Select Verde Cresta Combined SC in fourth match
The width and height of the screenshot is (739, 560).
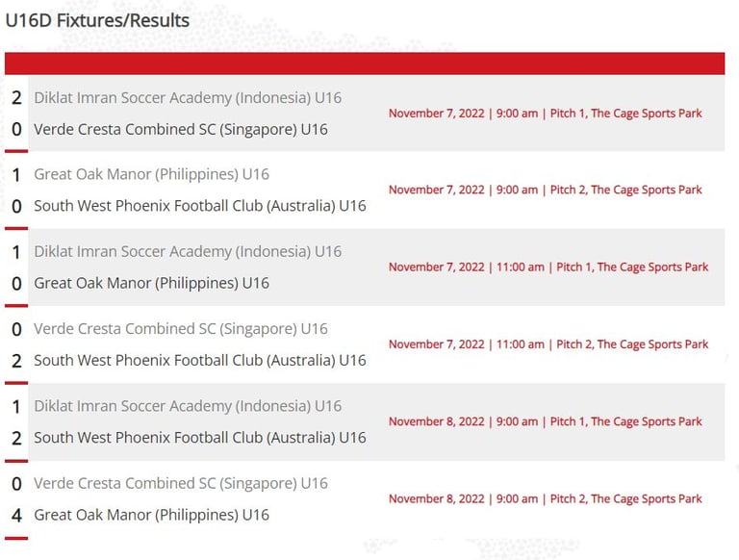[x=181, y=329]
